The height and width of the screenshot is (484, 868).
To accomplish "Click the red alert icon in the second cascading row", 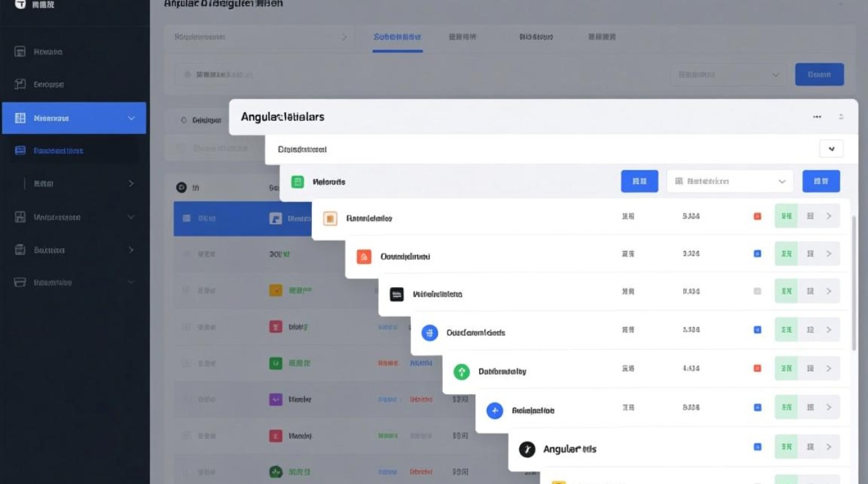I will (364, 256).
